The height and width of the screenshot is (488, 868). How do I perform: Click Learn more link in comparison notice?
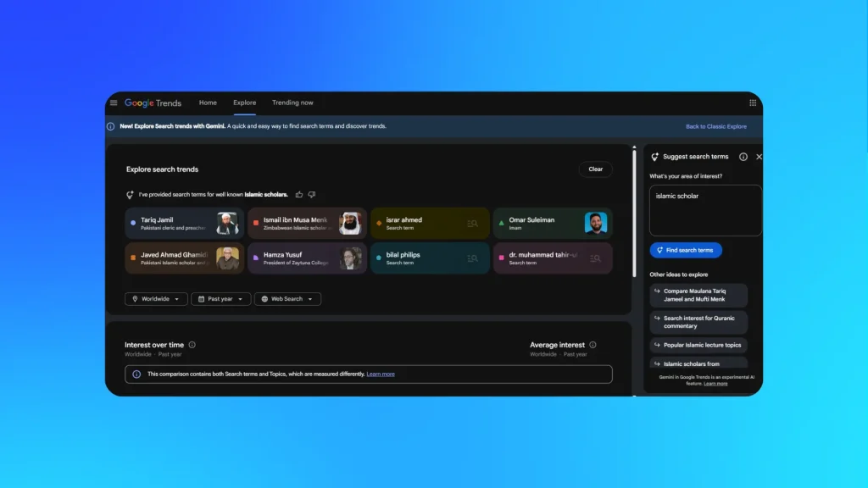381,374
